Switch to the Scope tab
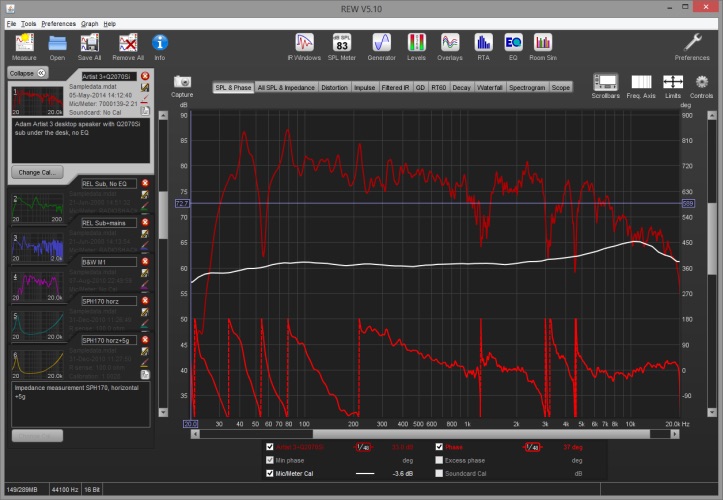This screenshot has width=723, height=500. pyautogui.click(x=561, y=87)
